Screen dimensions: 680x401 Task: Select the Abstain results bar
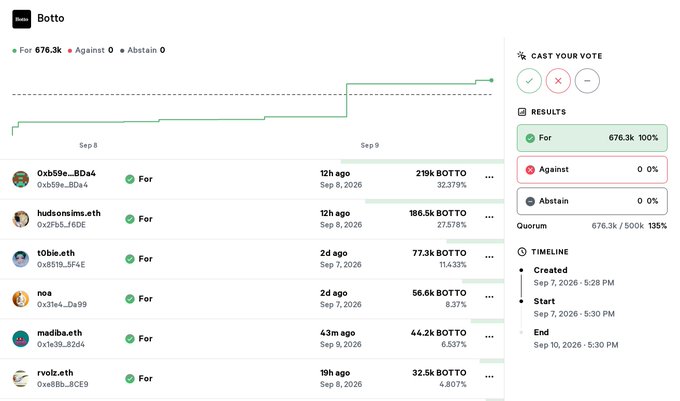[x=592, y=201]
